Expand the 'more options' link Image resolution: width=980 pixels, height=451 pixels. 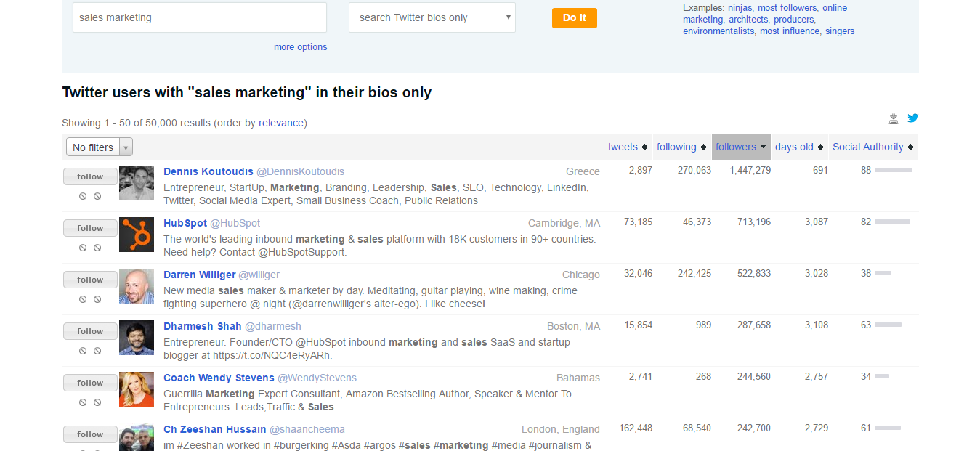(300, 47)
